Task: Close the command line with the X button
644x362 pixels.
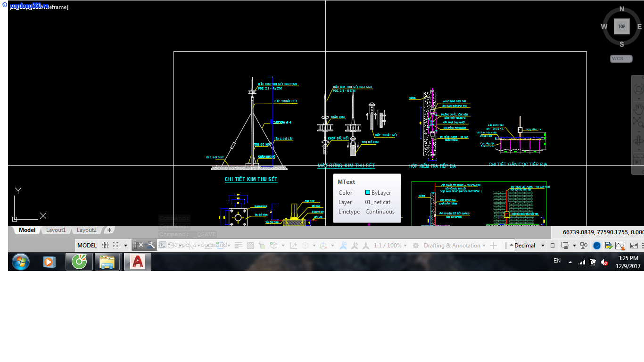Action: click(140, 245)
